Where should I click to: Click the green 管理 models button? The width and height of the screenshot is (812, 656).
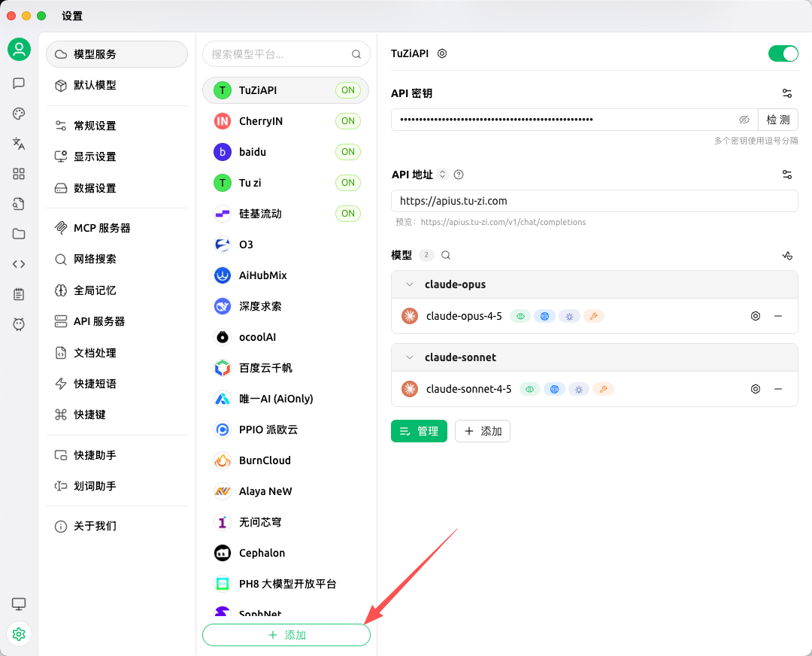point(419,431)
